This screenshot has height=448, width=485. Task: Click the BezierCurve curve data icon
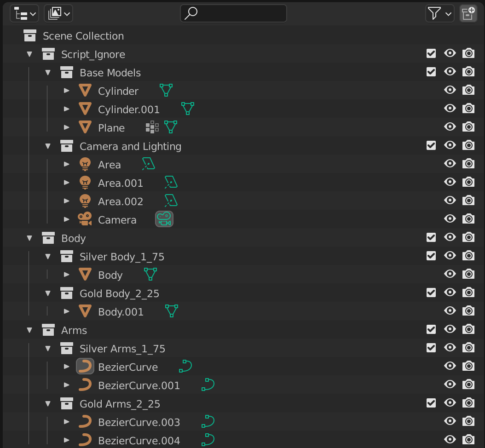(185, 366)
